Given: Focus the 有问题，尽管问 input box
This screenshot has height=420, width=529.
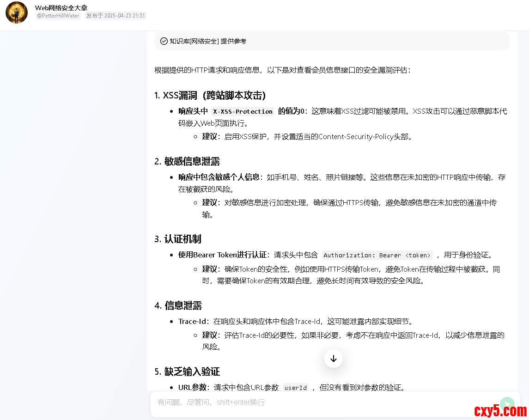Looking at the screenshot, I should [323, 402].
